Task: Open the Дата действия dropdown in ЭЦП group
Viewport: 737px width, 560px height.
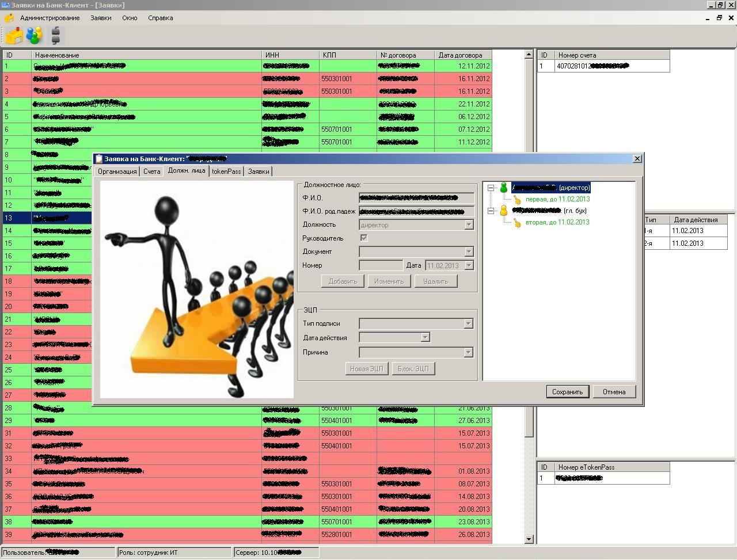Action: click(x=426, y=337)
